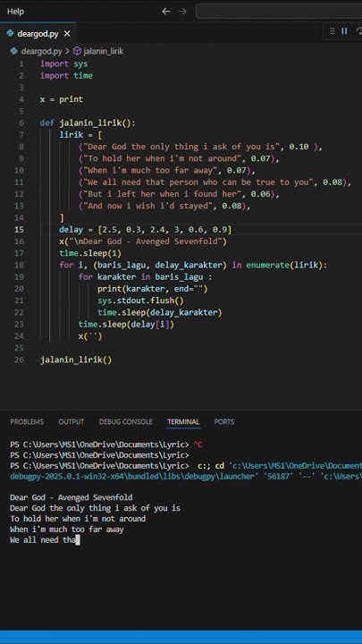Click 'import sys' on line 1
Viewport: 362px width, 644px height.
[64, 64]
